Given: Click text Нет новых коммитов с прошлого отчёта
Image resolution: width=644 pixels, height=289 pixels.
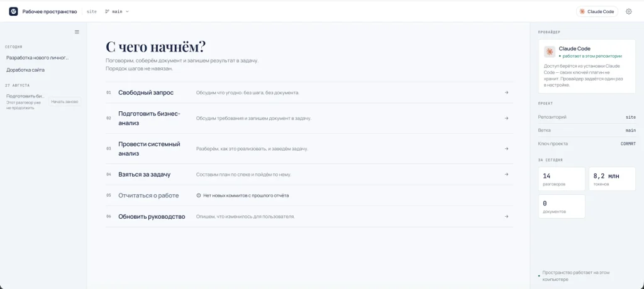Looking at the screenshot, I should coord(246,195).
